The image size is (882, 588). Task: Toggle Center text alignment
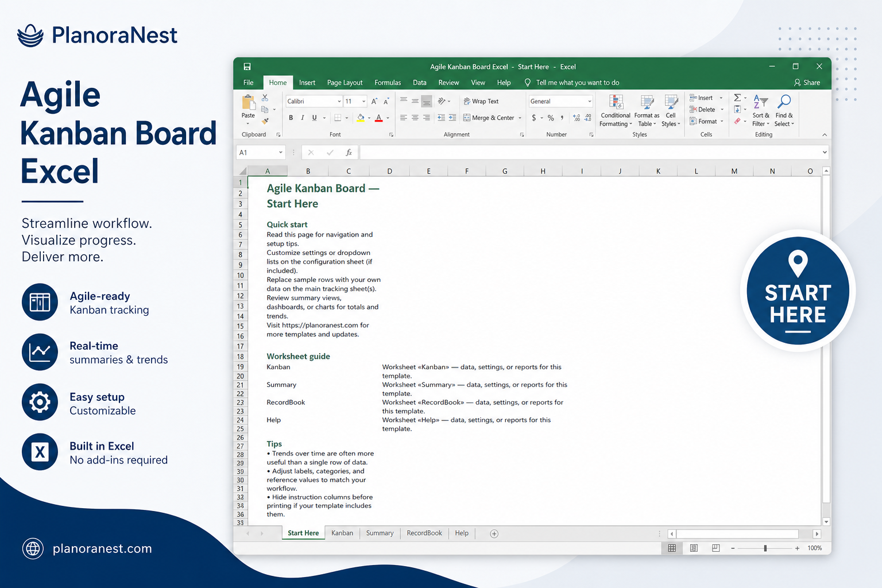[x=415, y=118]
